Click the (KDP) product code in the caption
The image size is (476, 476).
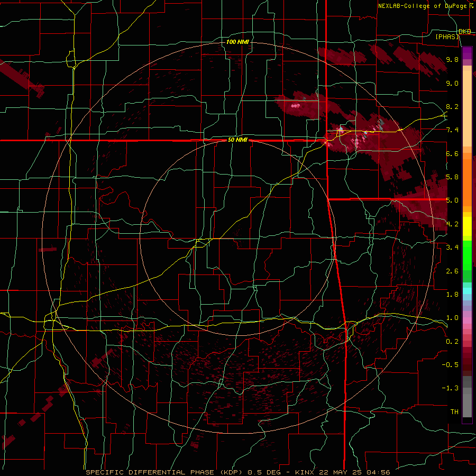[231, 472]
